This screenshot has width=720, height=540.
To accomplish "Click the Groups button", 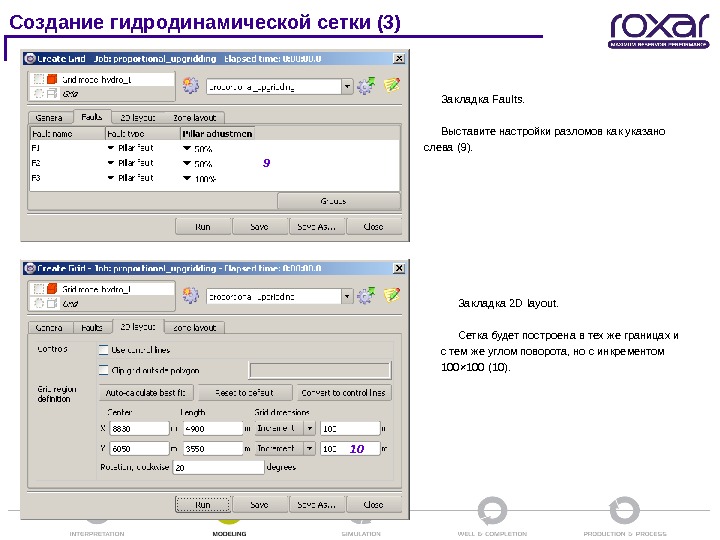I will coord(339,201).
